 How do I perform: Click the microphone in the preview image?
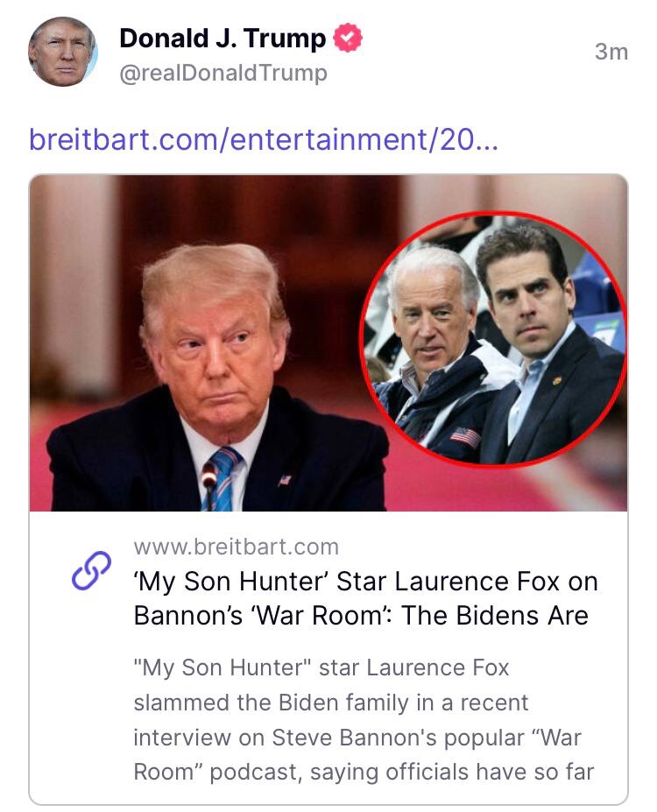pos(208,477)
